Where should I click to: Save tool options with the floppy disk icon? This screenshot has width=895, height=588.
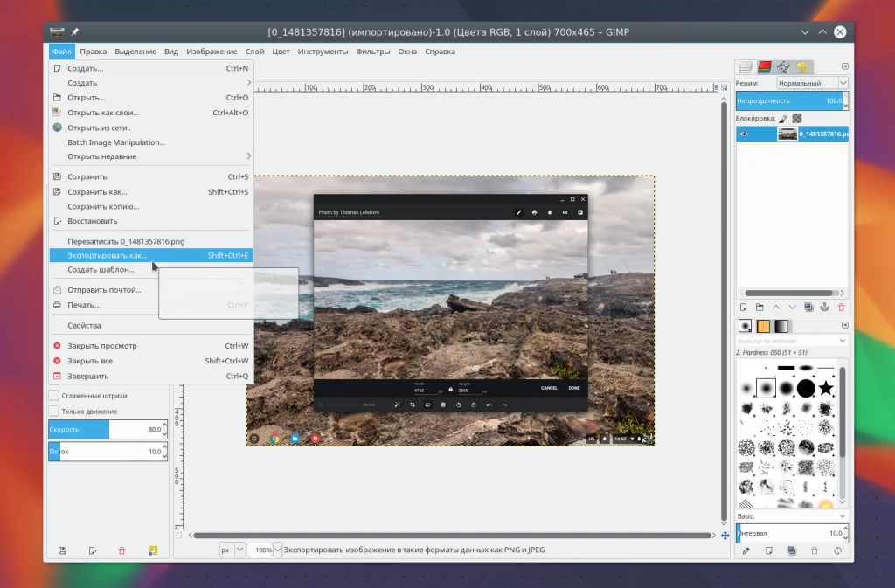tap(62, 550)
